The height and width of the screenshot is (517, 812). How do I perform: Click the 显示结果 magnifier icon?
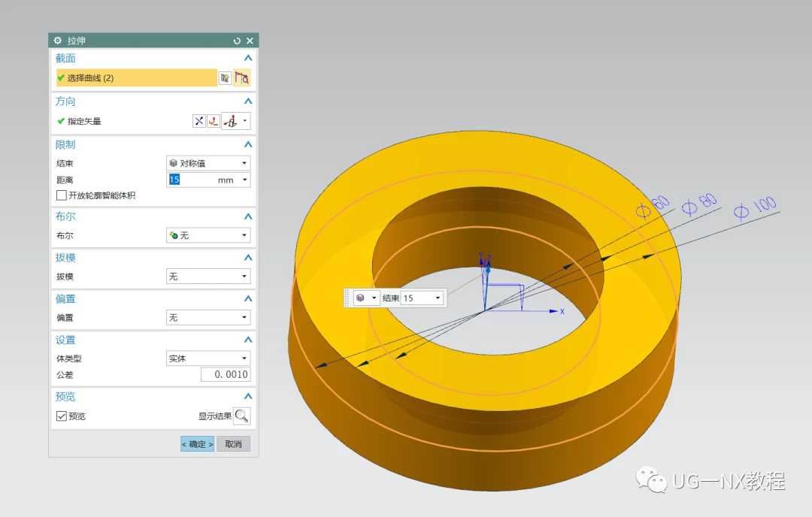point(242,416)
